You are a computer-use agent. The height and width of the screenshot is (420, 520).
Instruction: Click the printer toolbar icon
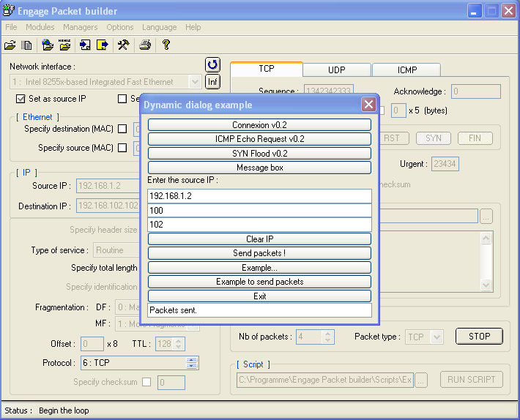pyautogui.click(x=145, y=45)
